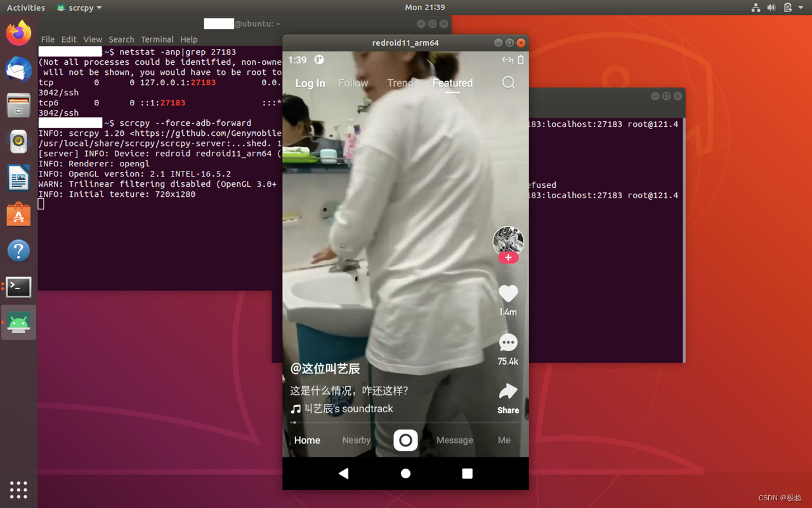Image resolution: width=812 pixels, height=508 pixels.
Task: Open the Files manager dock icon
Action: point(18,105)
